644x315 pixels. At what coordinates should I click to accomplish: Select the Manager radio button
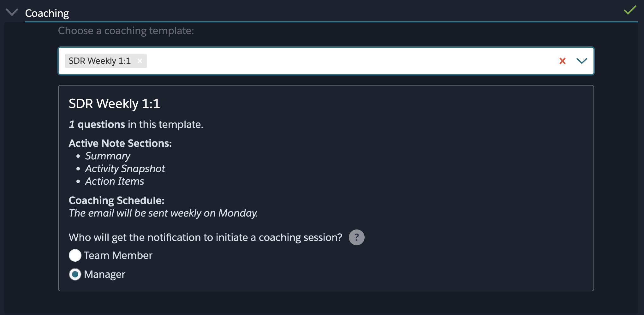pyautogui.click(x=75, y=274)
